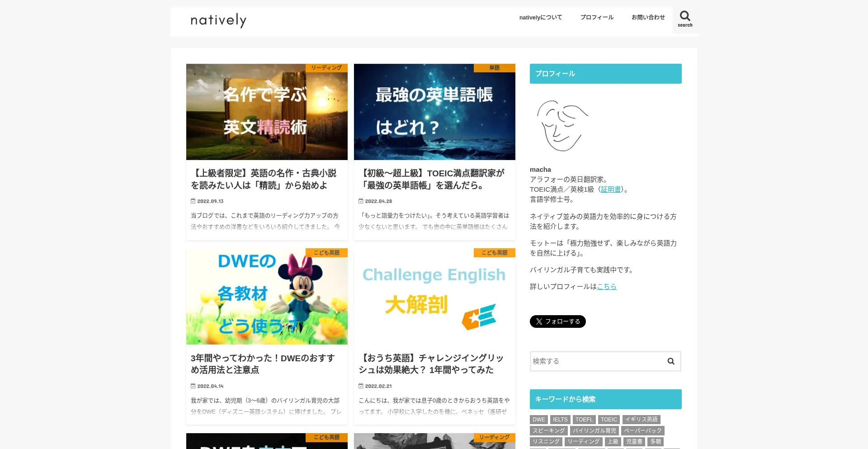Click the date text 2022.04.28
The image size is (868, 449).
(378, 201)
